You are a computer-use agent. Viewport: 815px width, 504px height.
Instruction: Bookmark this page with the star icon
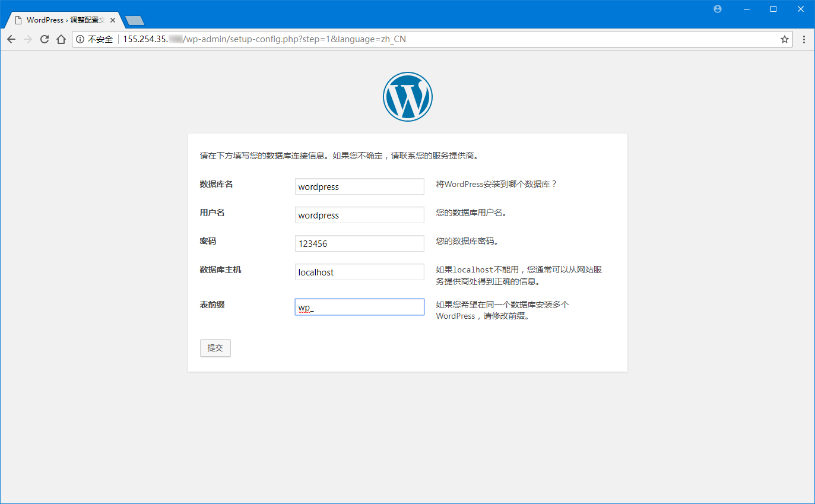(785, 39)
